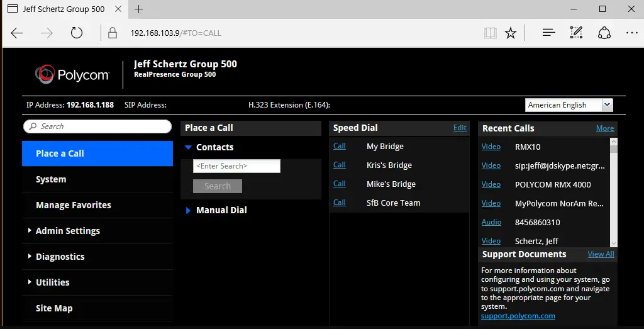Click the Enter Search contacts field

click(236, 166)
